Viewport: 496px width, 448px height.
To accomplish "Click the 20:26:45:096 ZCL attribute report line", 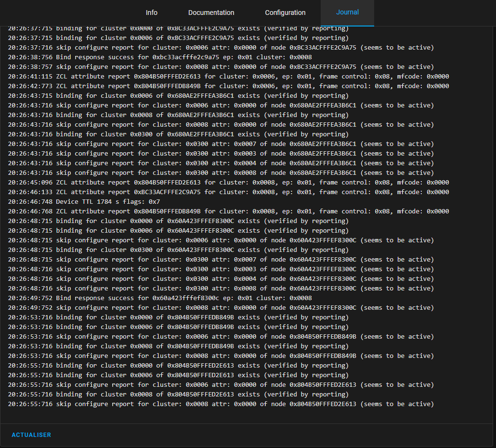I will pos(228,183).
